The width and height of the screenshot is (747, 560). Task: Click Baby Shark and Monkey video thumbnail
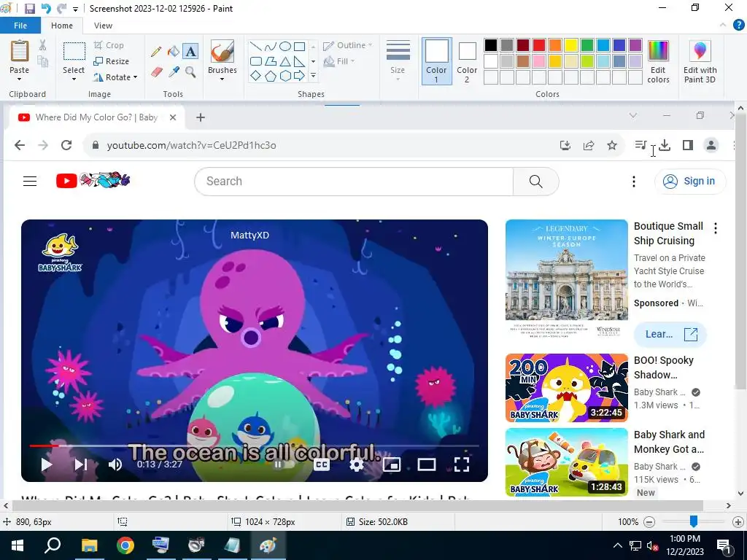[566, 462]
